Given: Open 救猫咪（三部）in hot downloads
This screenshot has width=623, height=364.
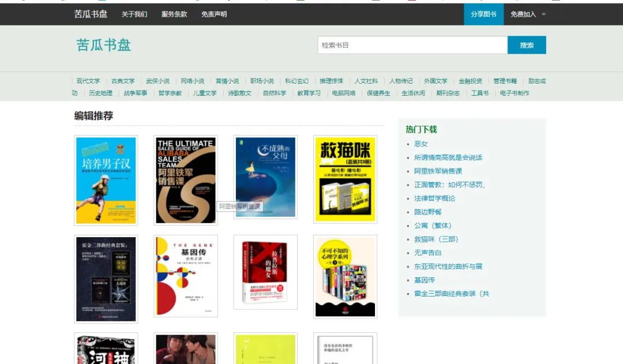Looking at the screenshot, I should [436, 239].
